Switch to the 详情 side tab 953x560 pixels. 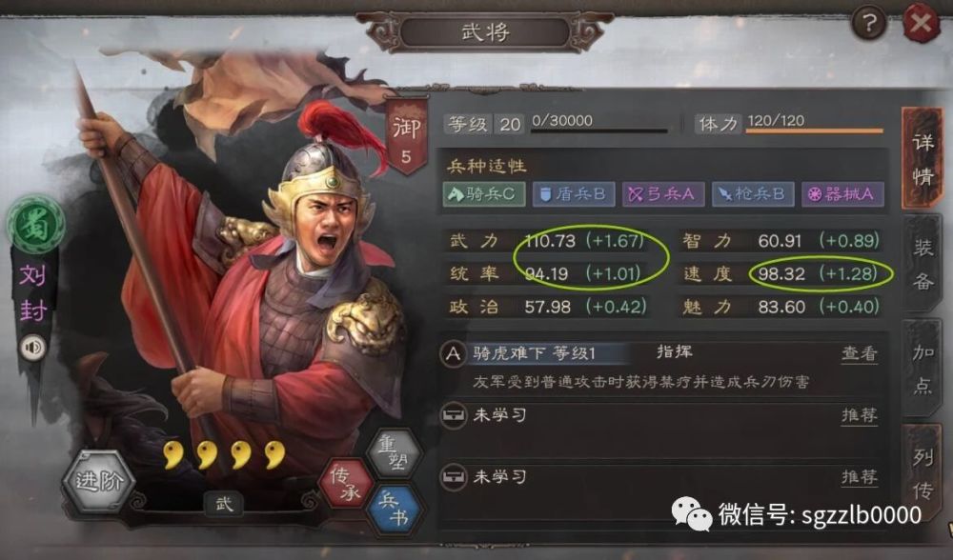[x=922, y=159]
